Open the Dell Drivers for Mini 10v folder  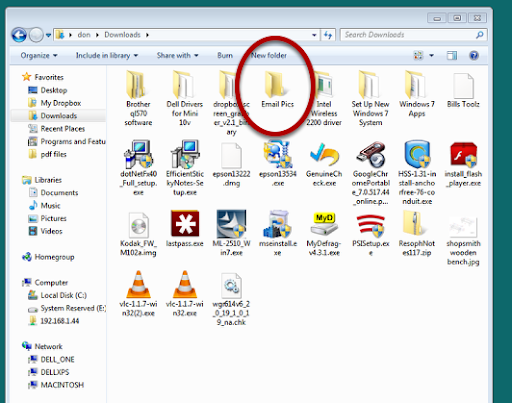185,98
